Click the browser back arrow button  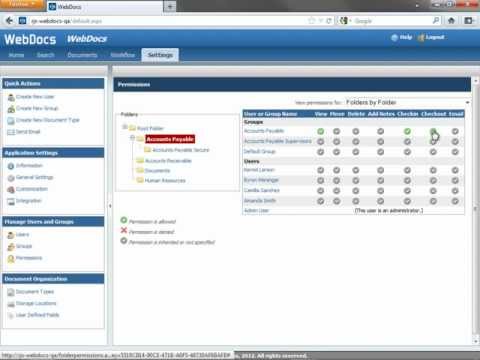point(9,21)
